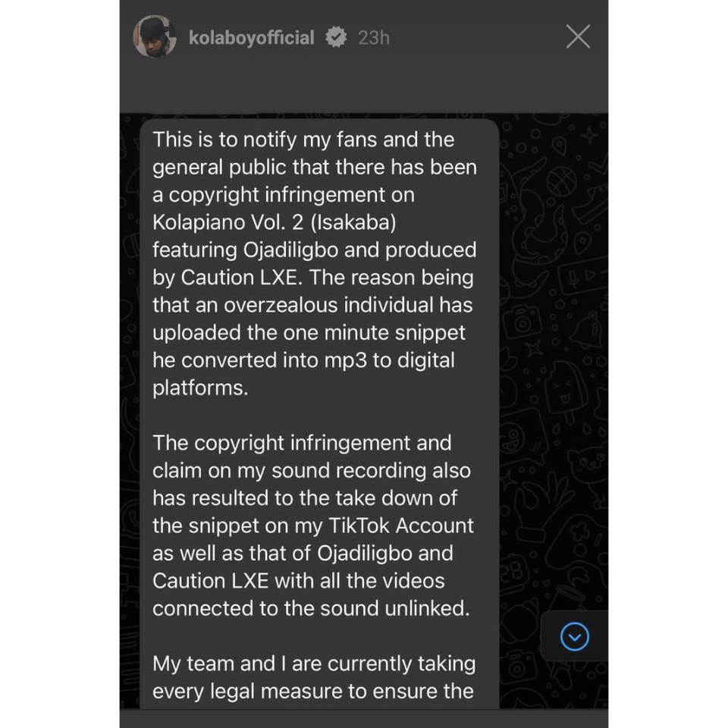Screen dimensions: 728x728
Task: Tap the blue scroll-down chevron button
Action: click(574, 636)
